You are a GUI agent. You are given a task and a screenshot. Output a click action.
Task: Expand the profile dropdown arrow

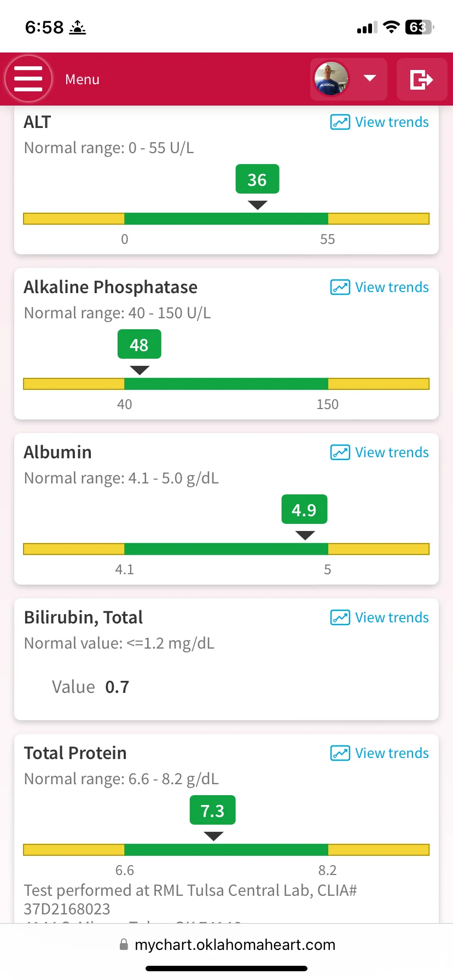[370, 78]
